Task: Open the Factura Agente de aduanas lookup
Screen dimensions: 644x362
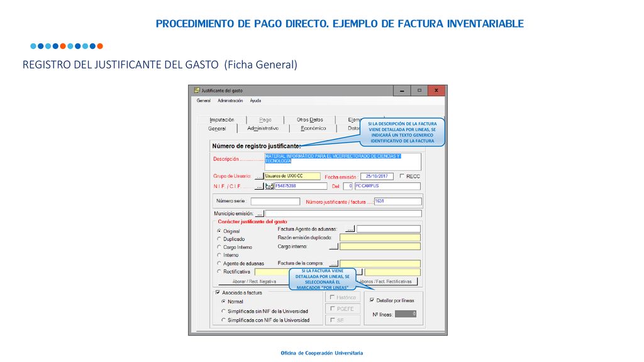Action: (x=350, y=229)
